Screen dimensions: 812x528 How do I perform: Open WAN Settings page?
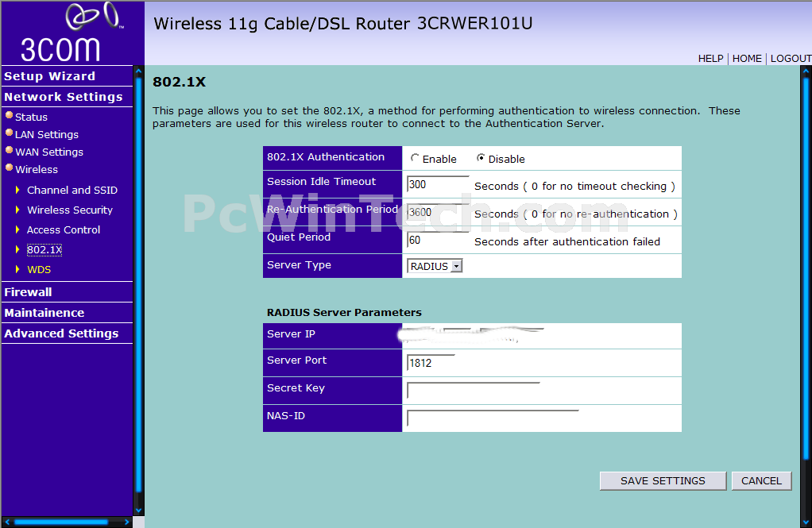tap(49, 152)
